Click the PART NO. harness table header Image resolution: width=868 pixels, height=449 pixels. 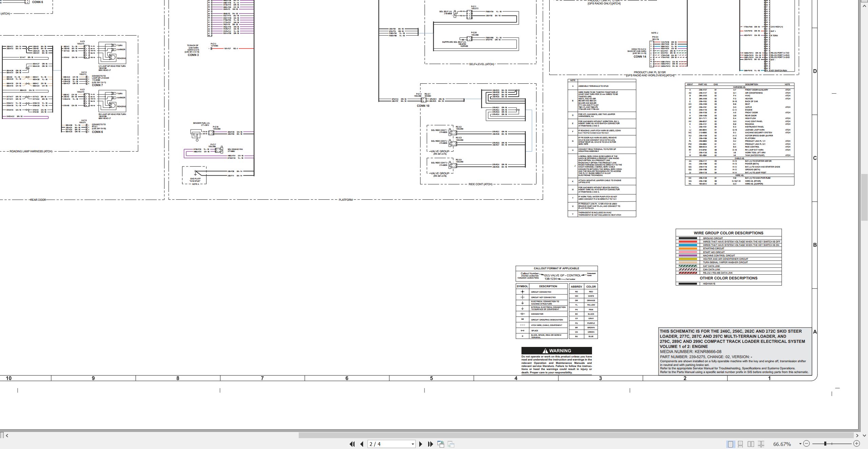(x=703, y=84)
